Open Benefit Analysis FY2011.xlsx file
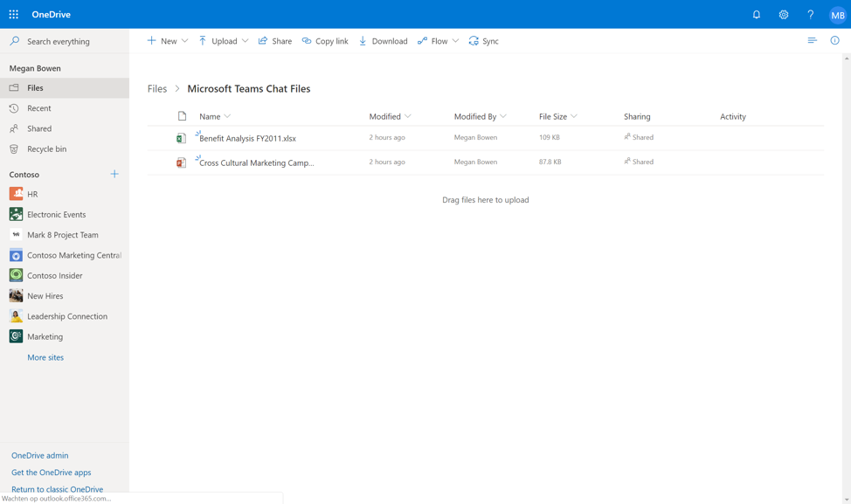Screen dimensions: 851x504 pyautogui.click(x=247, y=138)
